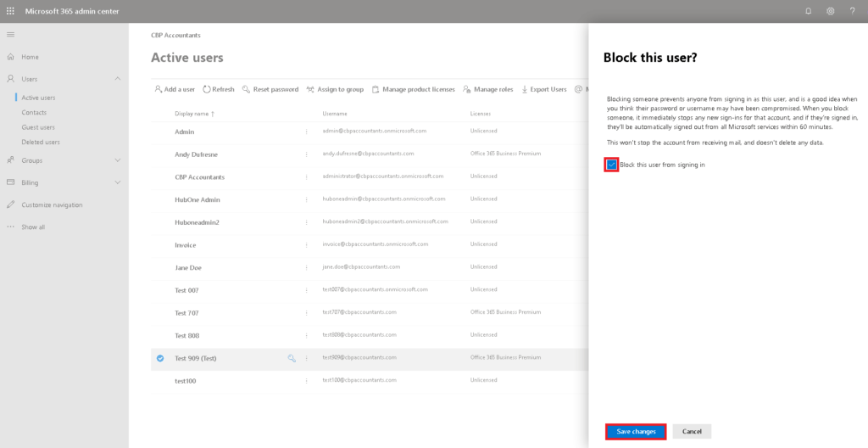Open more actions for Jane Doe row
Screen dimensions: 868x448
point(306,267)
